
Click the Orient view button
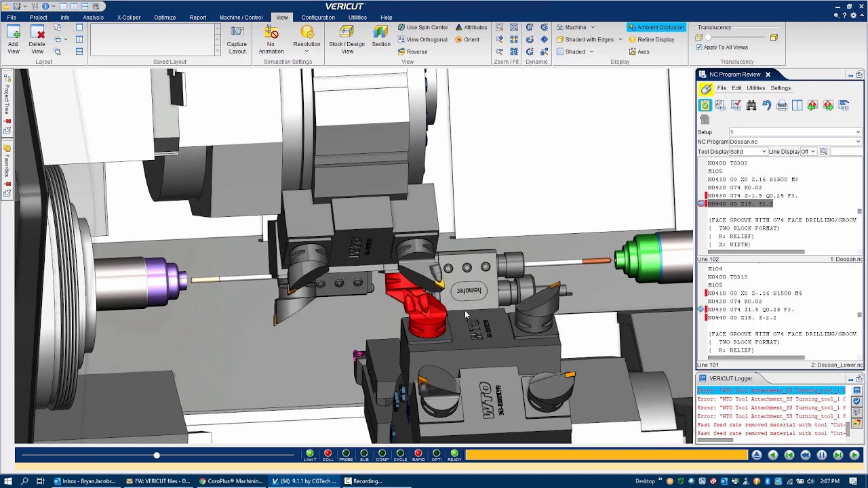coord(467,39)
